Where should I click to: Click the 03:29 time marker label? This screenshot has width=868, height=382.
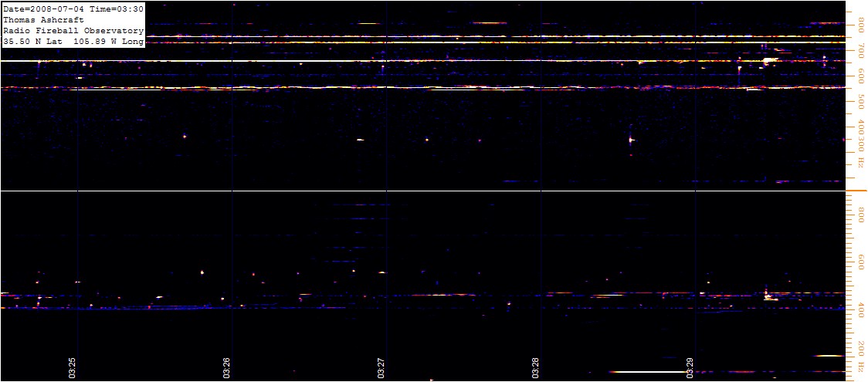690,367
